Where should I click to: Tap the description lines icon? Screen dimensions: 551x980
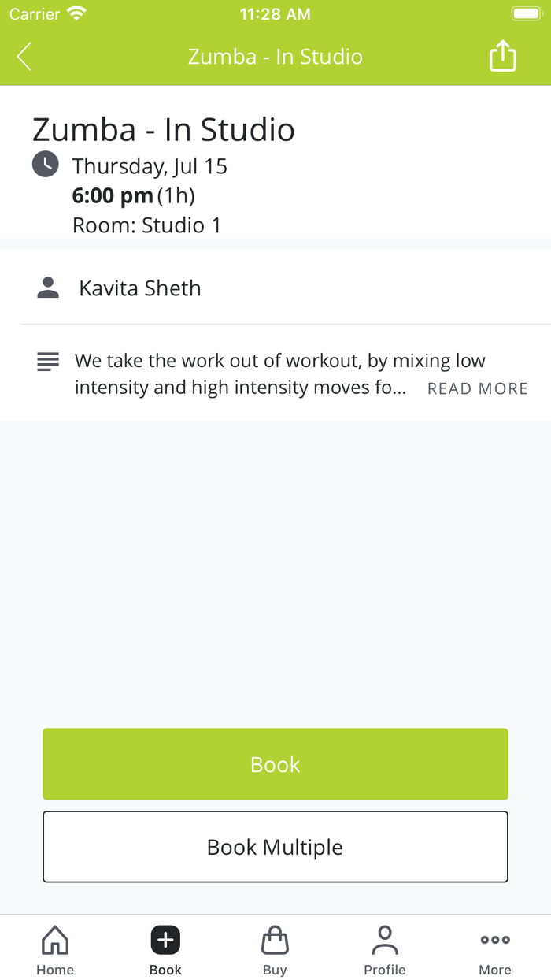[47, 360]
